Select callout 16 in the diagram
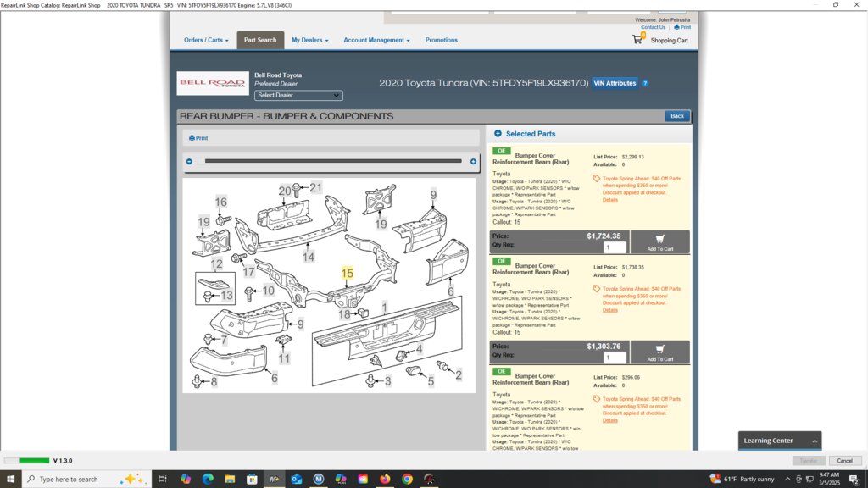The width and height of the screenshot is (868, 488). [x=221, y=202]
